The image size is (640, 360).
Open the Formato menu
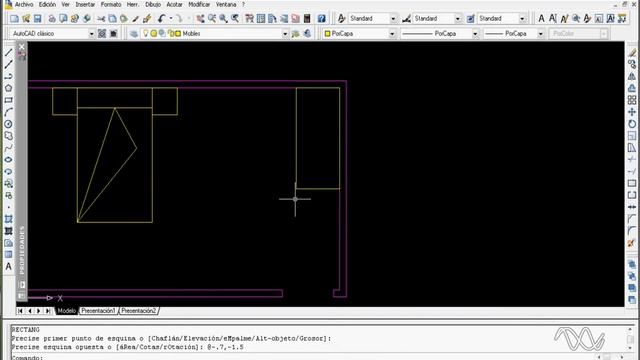pos(111,4)
